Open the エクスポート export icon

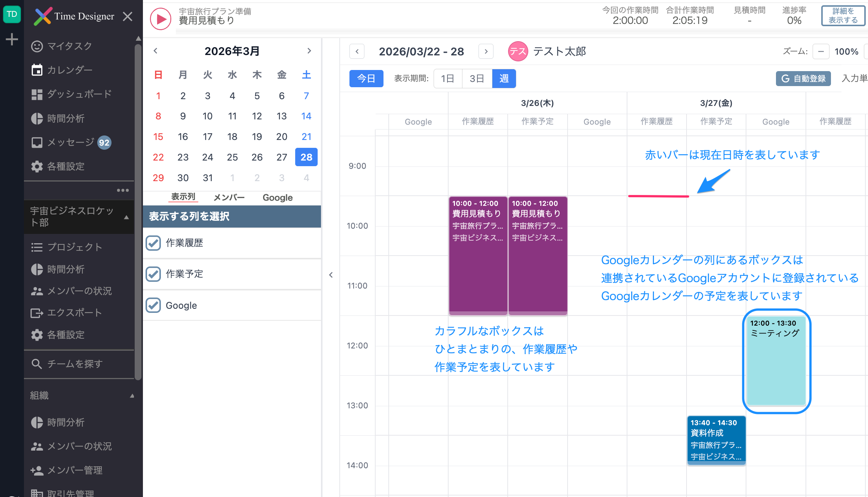(37, 313)
